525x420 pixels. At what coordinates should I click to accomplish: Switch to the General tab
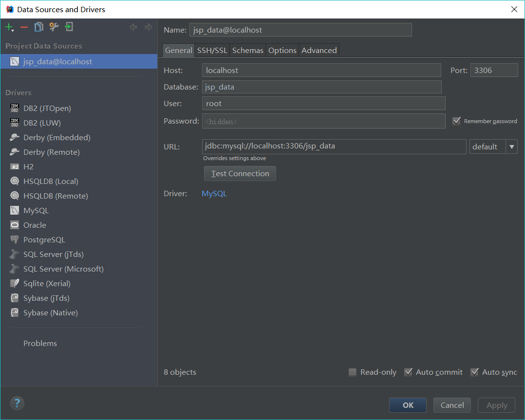[178, 51]
